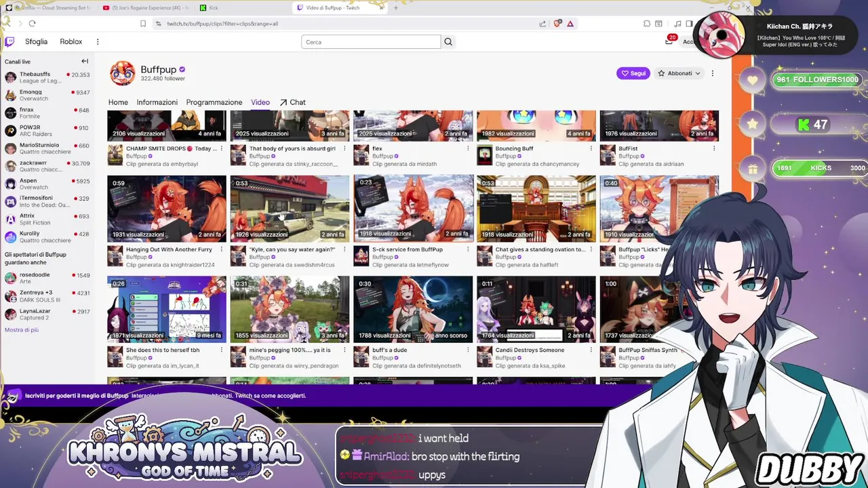The image size is (868, 488).
Task: Switch to the Informazioni tab
Action: coord(157,102)
